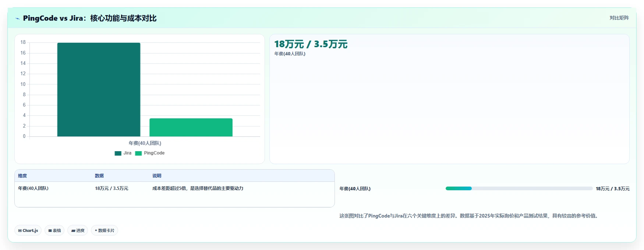Select the 18万元 / 3.5万元 table cell
Screen dimensions: 644x250
pyautogui.click(x=112, y=188)
